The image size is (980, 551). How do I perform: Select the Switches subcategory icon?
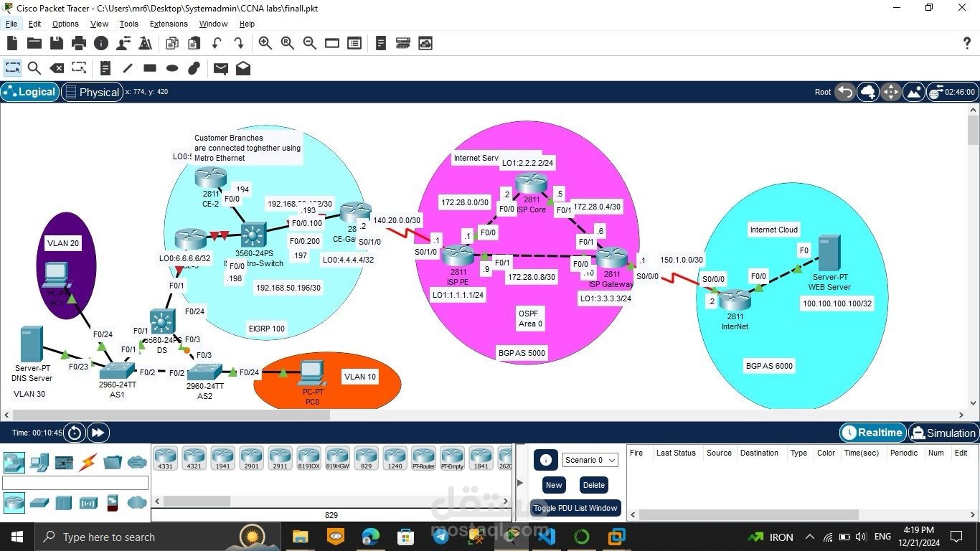point(39,502)
